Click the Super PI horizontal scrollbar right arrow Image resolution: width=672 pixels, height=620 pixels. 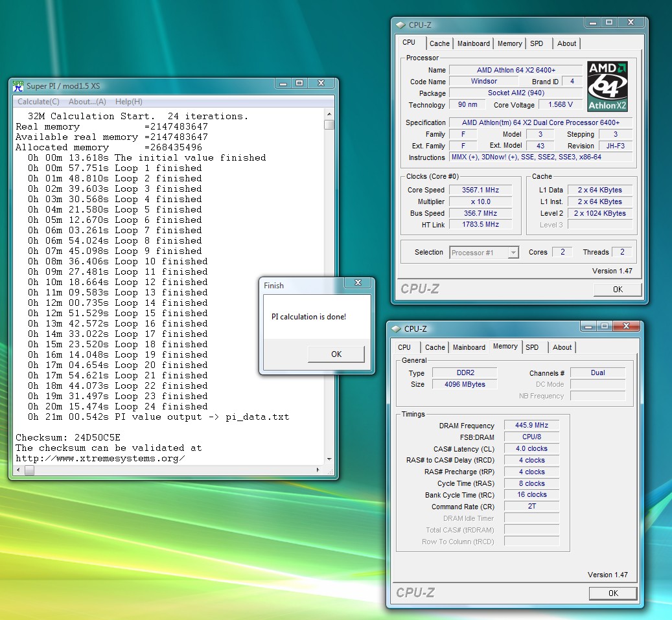[x=318, y=470]
